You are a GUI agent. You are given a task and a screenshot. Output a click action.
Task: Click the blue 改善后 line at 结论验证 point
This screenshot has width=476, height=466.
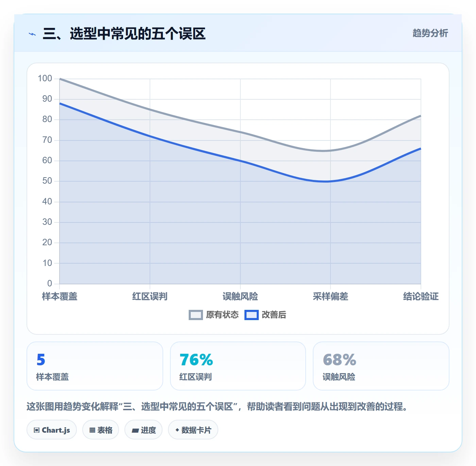click(421, 149)
